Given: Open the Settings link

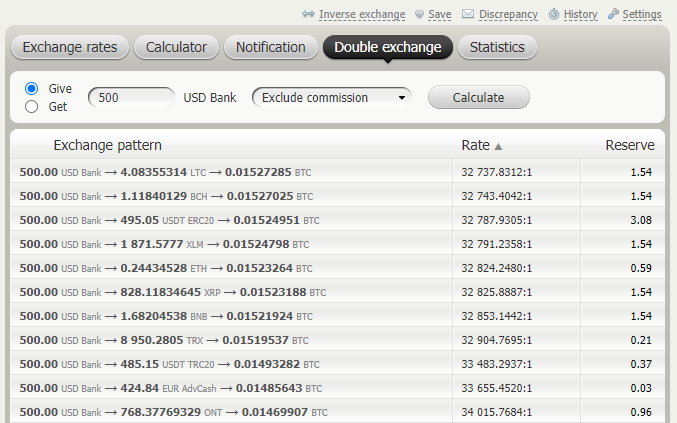Looking at the screenshot, I should pos(642,14).
